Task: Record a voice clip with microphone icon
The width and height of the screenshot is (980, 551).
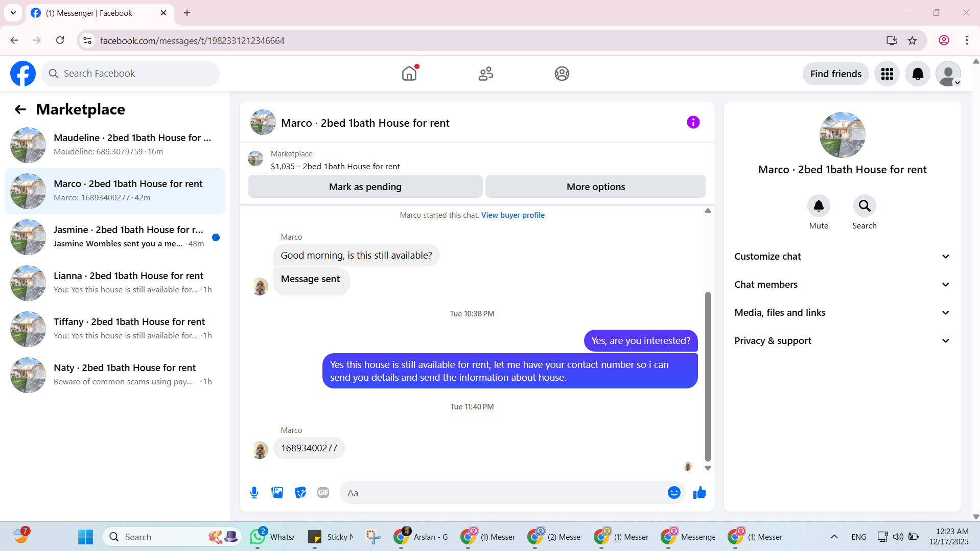Action: [x=254, y=493]
